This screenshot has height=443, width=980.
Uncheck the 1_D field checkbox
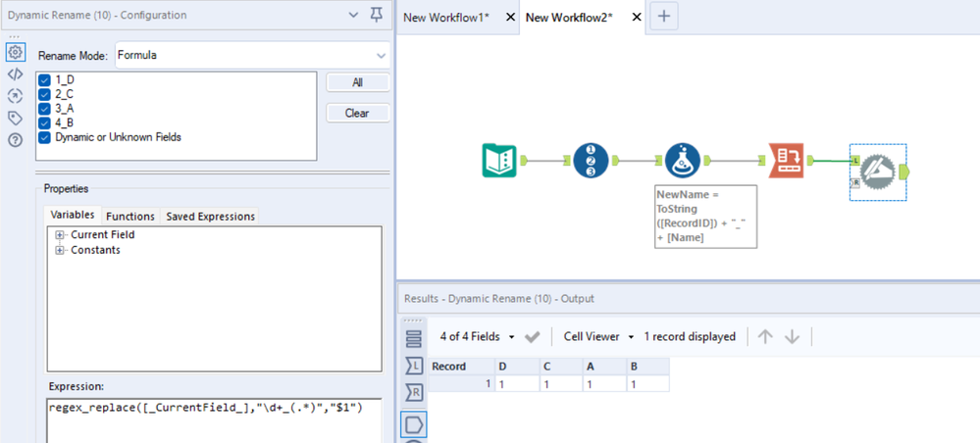coord(44,80)
